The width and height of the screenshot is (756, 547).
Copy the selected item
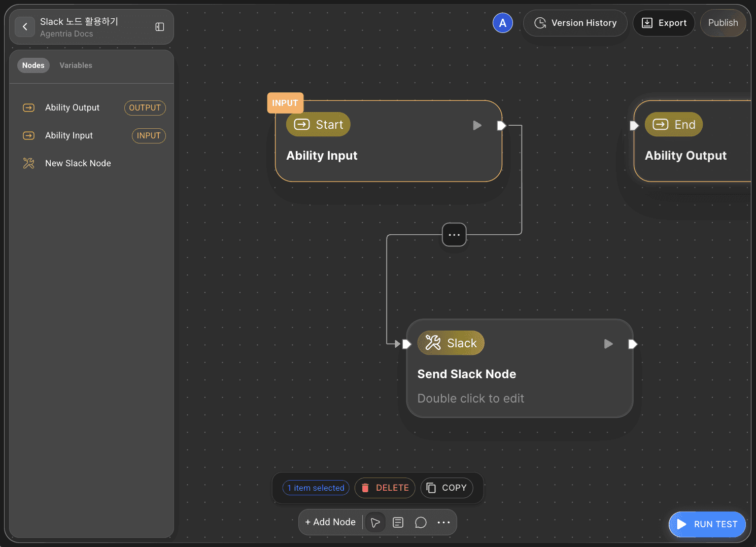pyautogui.click(x=447, y=488)
